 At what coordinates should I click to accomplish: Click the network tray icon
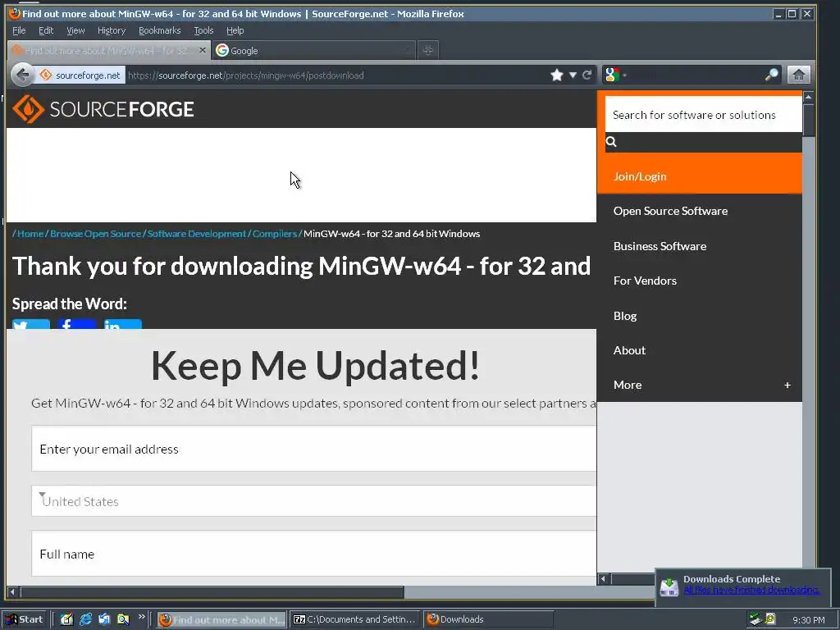click(755, 619)
